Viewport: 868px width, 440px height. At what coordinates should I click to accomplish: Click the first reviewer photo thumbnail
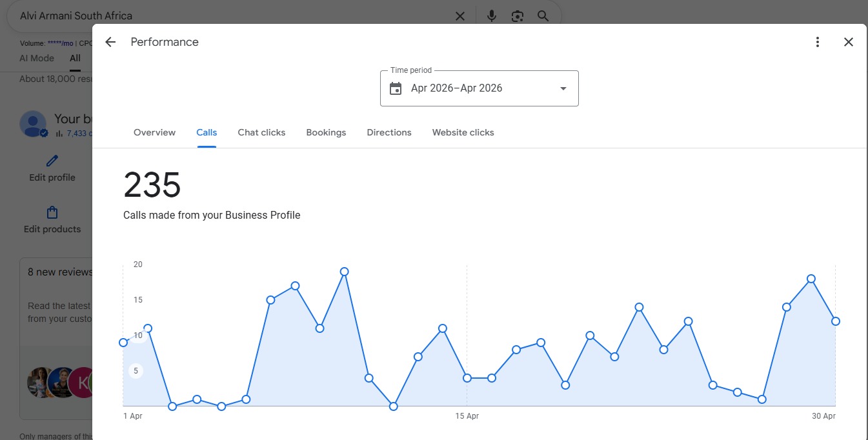click(41, 382)
